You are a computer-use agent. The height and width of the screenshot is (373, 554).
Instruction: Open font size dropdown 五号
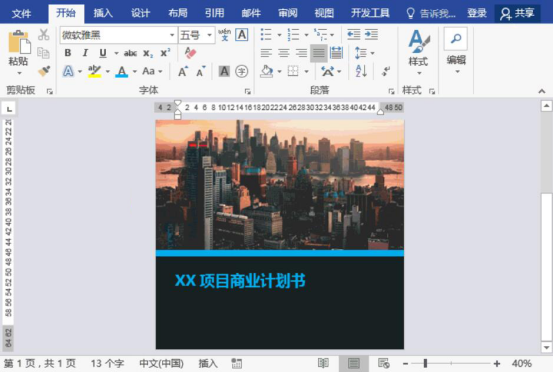coord(209,35)
